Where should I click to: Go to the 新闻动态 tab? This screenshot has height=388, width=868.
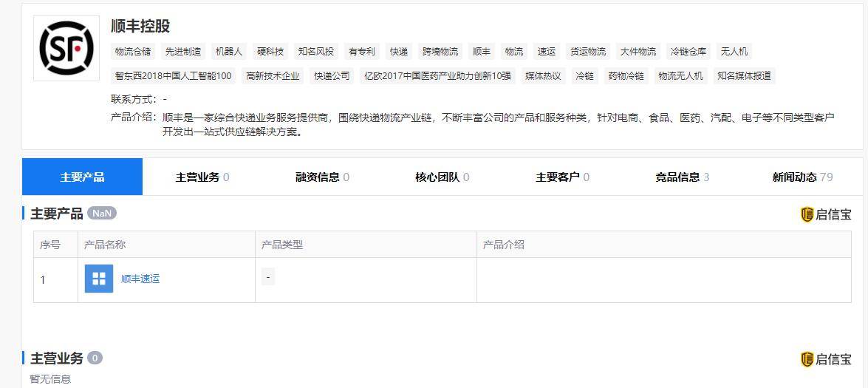click(x=803, y=177)
